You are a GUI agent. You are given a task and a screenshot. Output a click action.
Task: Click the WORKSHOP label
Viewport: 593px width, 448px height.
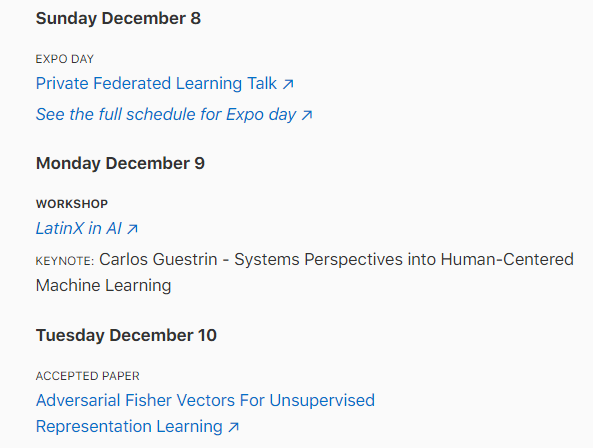point(72,204)
